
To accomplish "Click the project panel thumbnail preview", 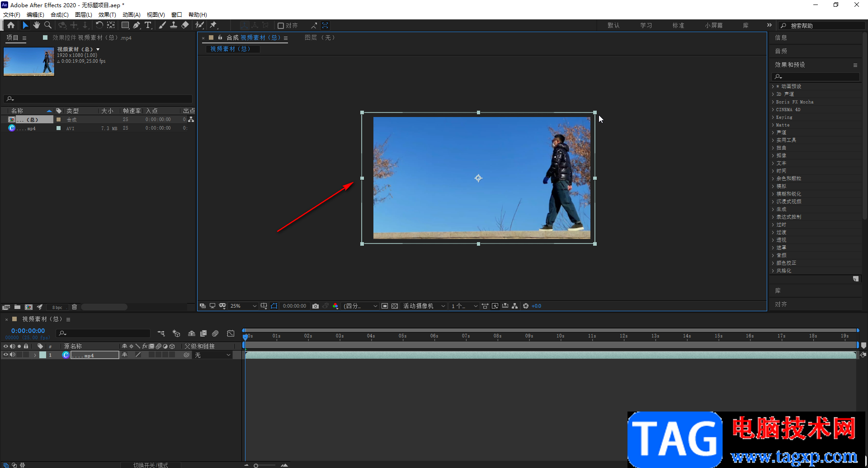I will point(29,61).
